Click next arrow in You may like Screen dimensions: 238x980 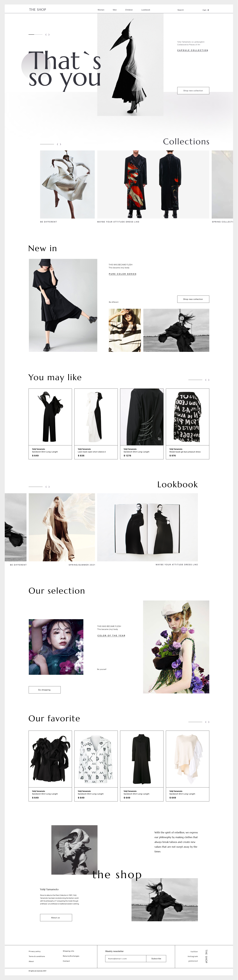208,380
